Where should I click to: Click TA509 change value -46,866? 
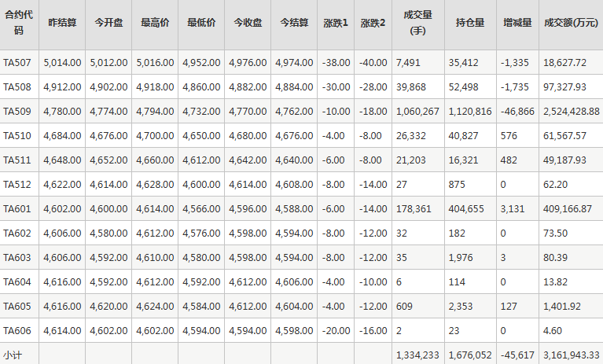(x=517, y=112)
